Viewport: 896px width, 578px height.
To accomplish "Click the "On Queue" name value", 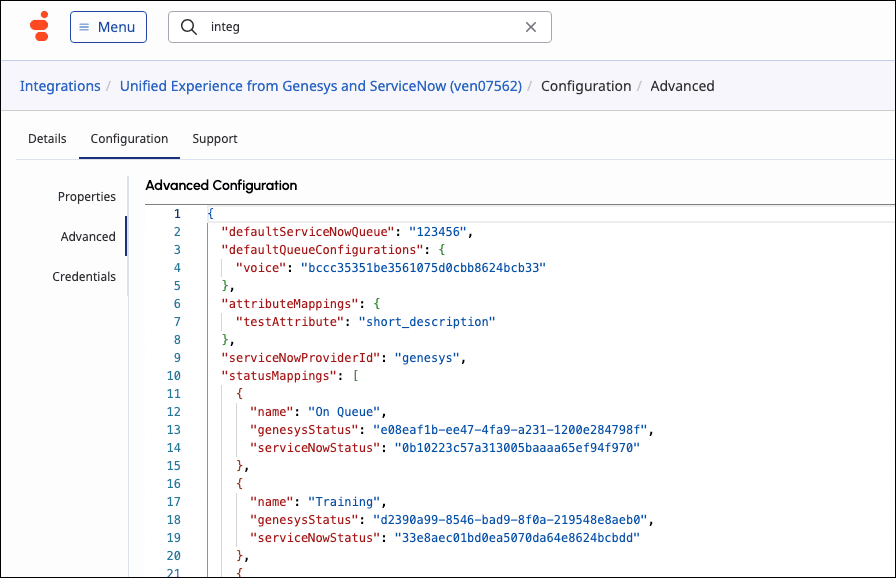I will (344, 412).
